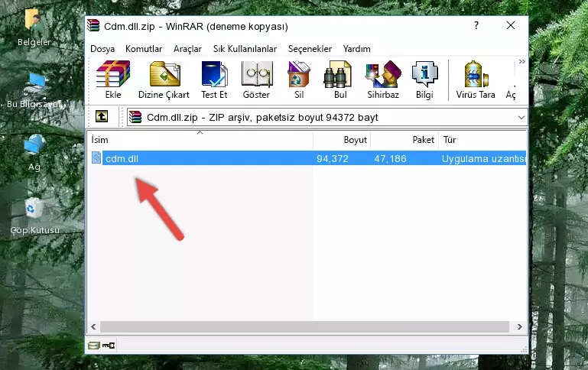
Task: Click the Uygulama uzantısı type cell
Action: click(483, 158)
